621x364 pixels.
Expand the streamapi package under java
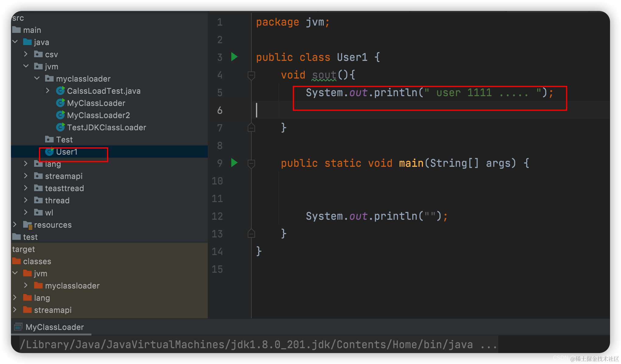[26, 176]
